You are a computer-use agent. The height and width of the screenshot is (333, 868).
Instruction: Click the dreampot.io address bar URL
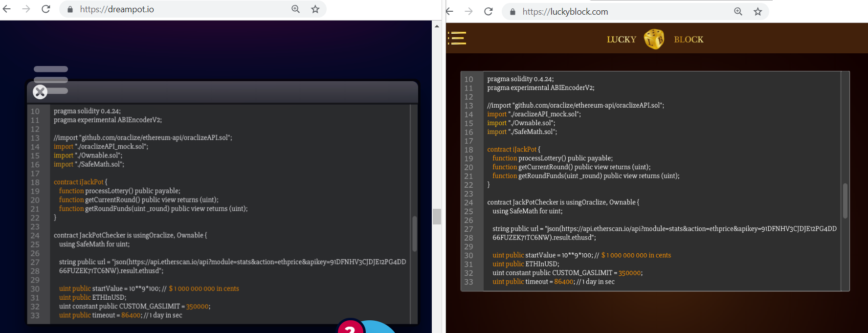(117, 9)
